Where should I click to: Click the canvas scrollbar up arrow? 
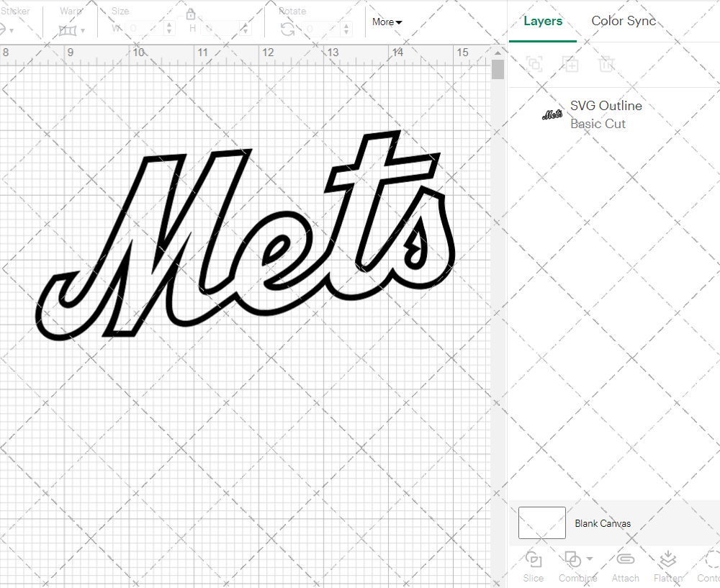498,53
